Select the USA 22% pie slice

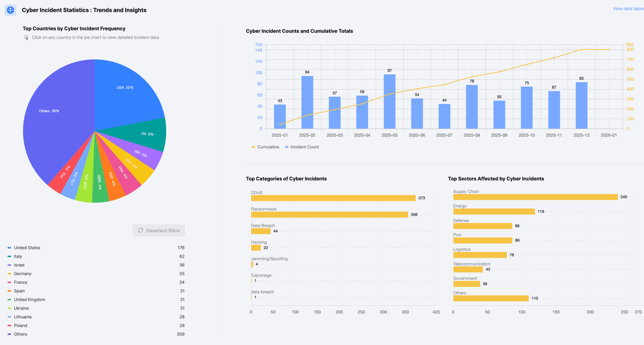(125, 88)
